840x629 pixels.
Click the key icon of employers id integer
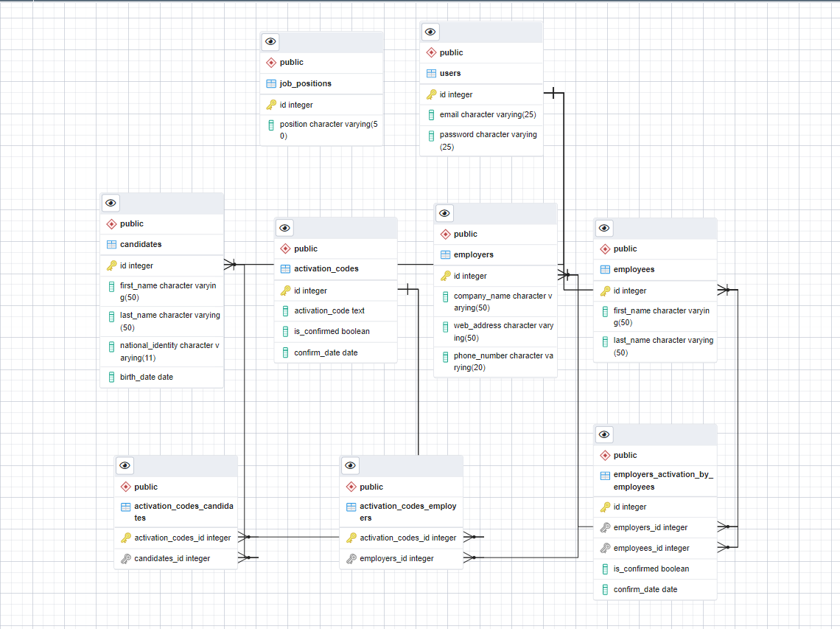click(445, 277)
